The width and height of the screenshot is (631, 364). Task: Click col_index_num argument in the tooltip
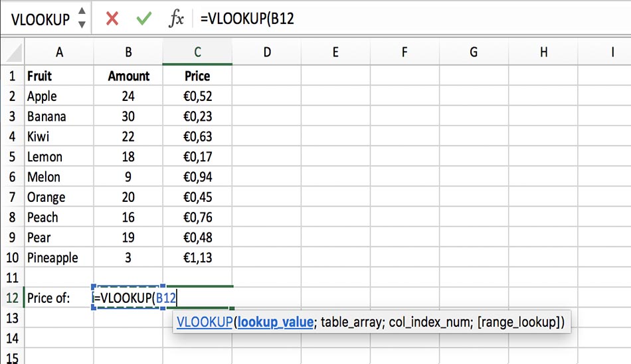[x=430, y=321]
